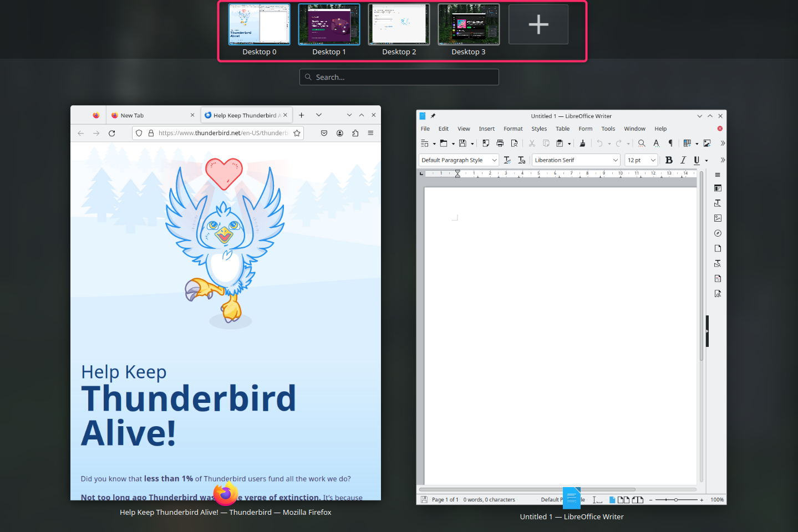The width and height of the screenshot is (798, 532).
Task: Click the Insert Table icon
Action: pyautogui.click(x=687, y=143)
